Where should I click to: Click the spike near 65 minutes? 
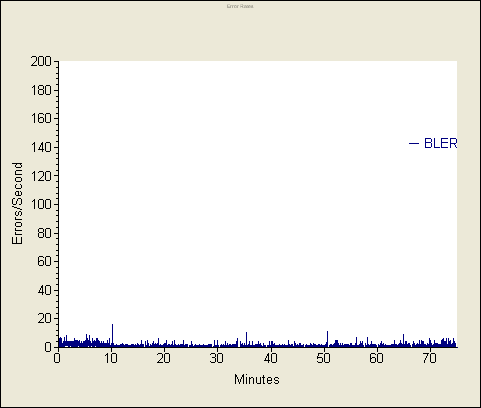tap(403, 340)
